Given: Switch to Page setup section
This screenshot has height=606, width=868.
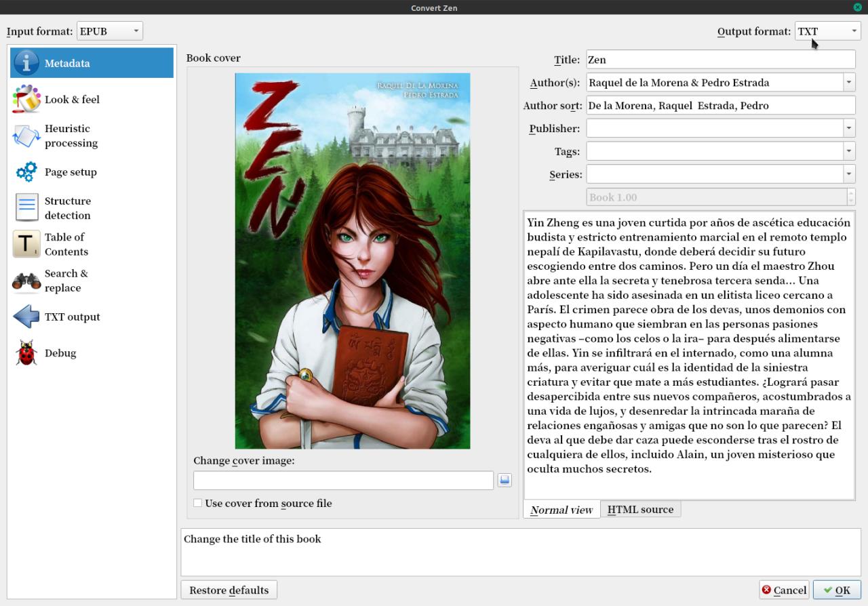Looking at the screenshot, I should pyautogui.click(x=92, y=171).
